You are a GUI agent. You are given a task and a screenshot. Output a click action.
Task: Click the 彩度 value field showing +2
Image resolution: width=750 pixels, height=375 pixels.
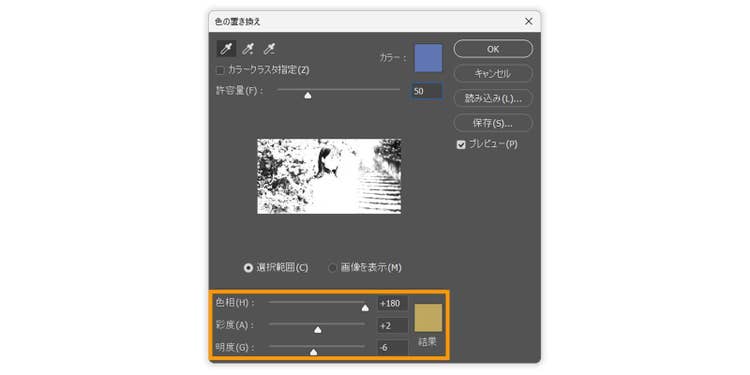click(x=393, y=325)
